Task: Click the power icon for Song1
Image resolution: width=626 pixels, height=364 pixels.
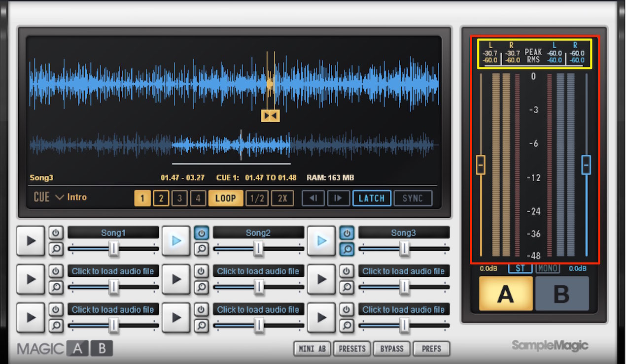Action: click(56, 232)
